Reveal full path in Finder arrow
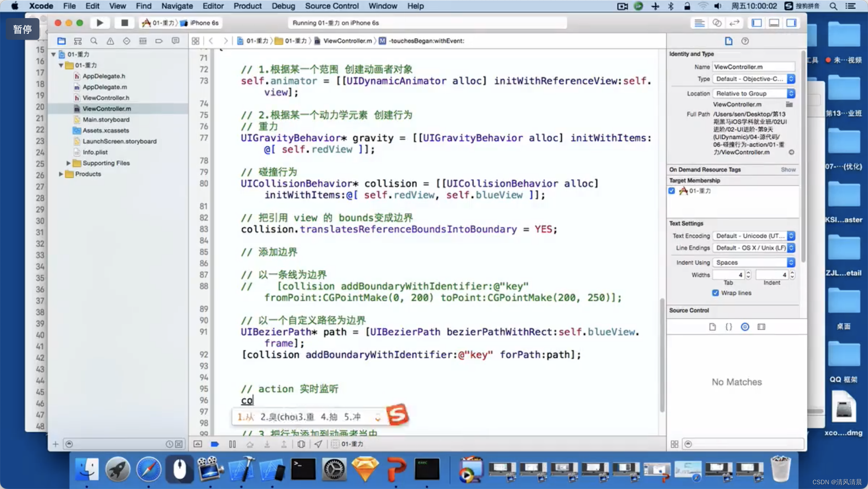 tap(791, 152)
